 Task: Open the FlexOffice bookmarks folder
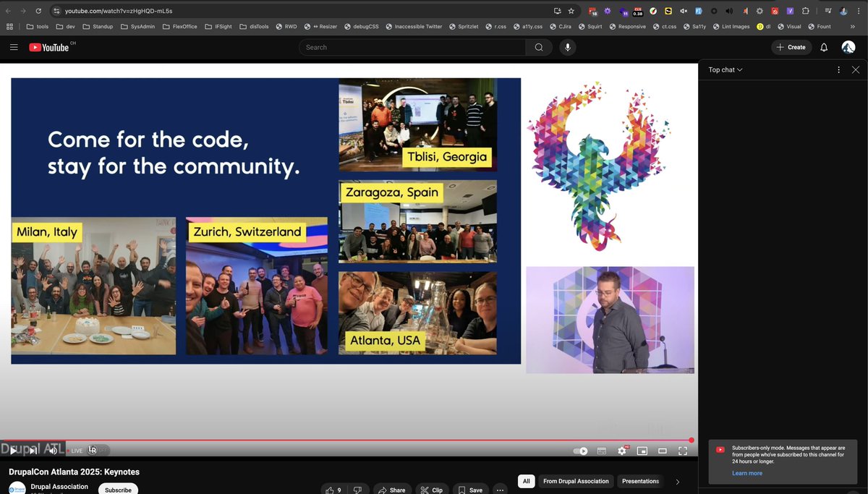pyautogui.click(x=179, y=27)
